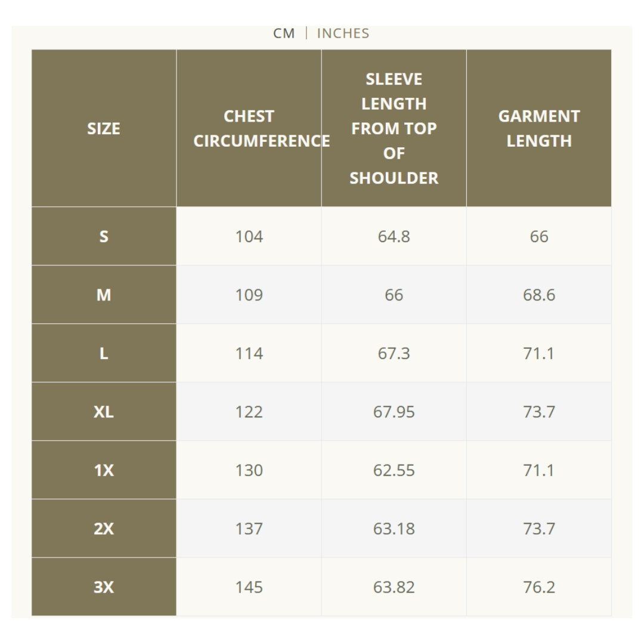Viewport: 644px width, 644px height.
Task: Click the SLEEVE LENGTH FROM TOP OF SHOULDER header
Action: pyautogui.click(x=394, y=128)
